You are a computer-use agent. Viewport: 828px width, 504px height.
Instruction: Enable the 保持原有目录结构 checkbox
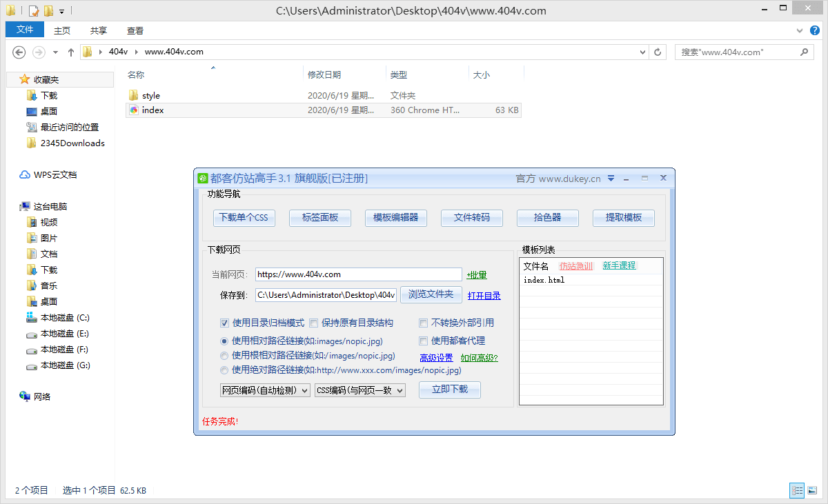pos(314,322)
